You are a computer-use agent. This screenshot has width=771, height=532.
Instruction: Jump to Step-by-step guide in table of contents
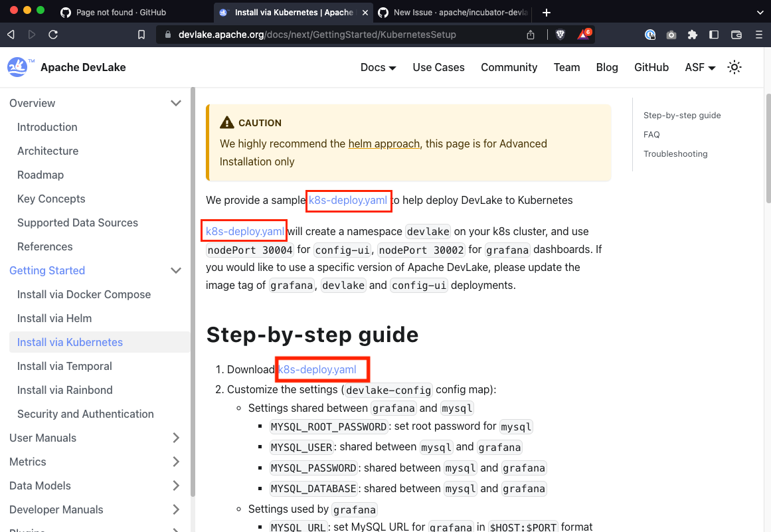tap(682, 115)
